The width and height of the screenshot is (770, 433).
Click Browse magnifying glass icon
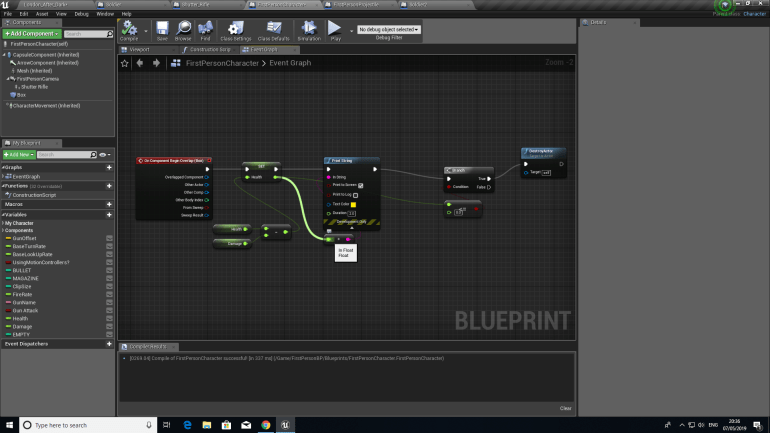coord(183,30)
